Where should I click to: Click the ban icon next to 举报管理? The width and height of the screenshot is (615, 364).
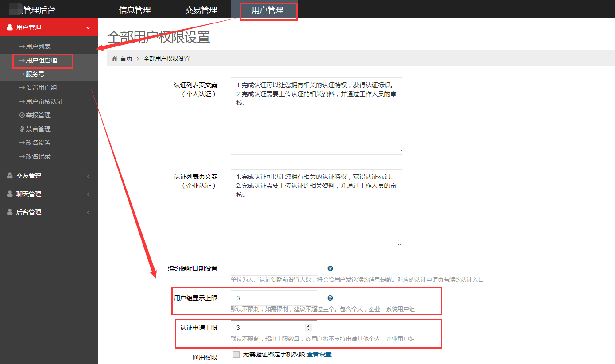[22, 115]
